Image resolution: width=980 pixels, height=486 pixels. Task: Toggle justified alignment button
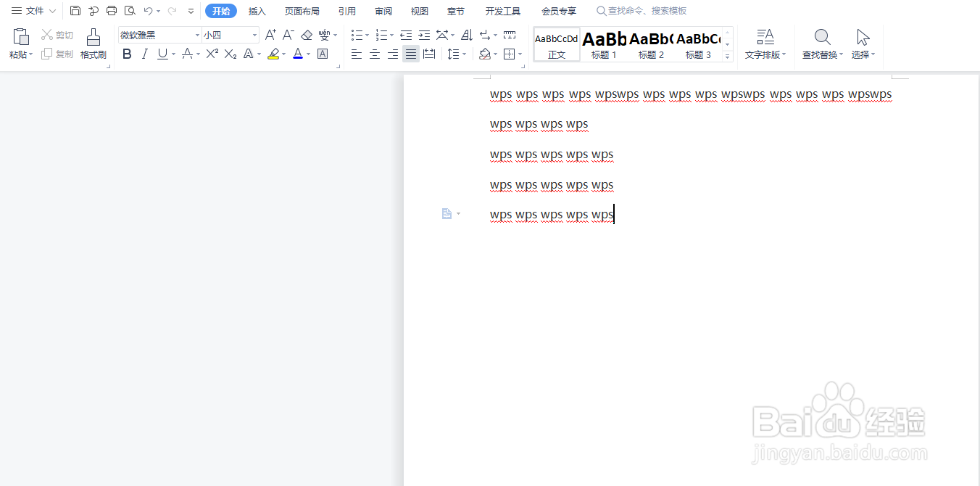click(x=411, y=54)
